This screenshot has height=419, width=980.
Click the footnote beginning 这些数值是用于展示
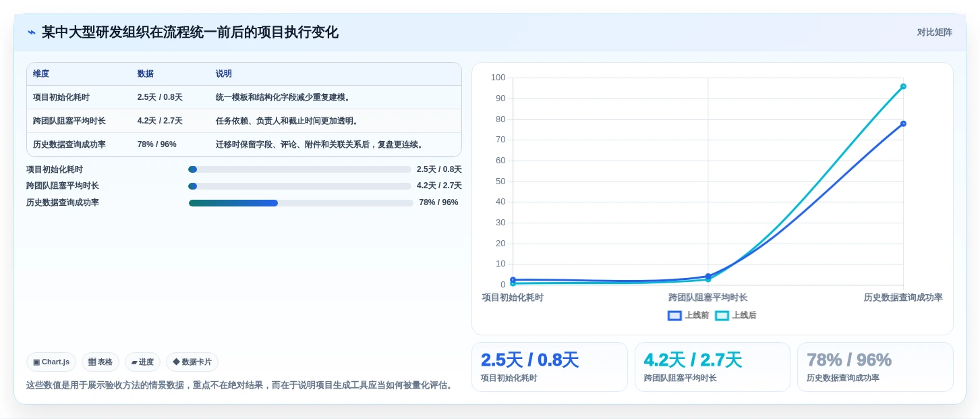[x=239, y=385]
